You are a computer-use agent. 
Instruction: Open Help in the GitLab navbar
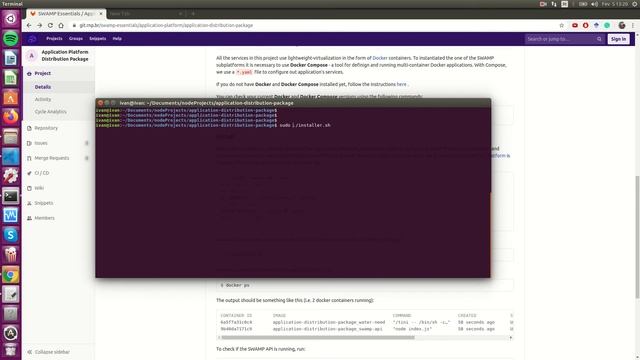tap(117, 39)
